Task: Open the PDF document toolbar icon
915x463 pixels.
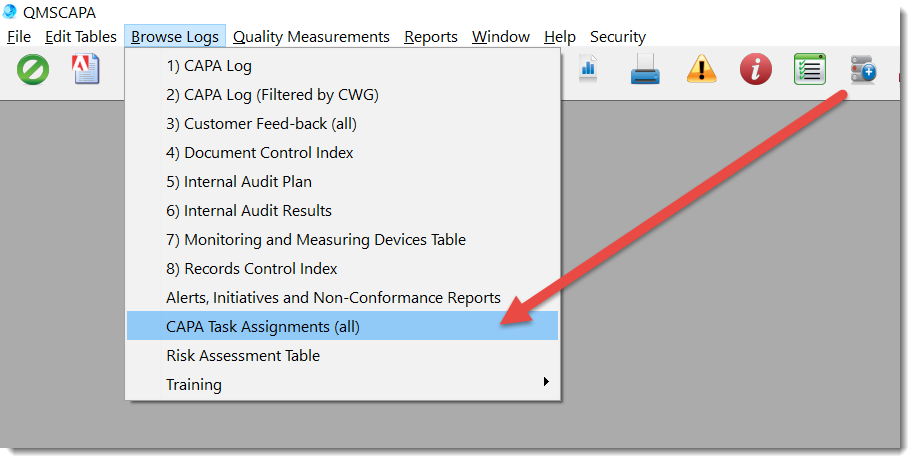Action: click(x=87, y=70)
